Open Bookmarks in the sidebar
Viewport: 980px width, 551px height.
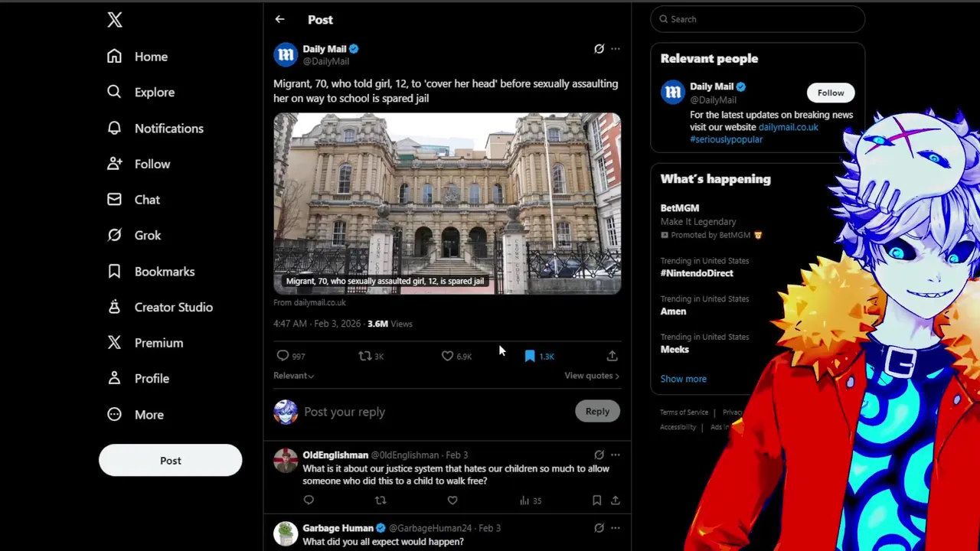pyautogui.click(x=151, y=272)
